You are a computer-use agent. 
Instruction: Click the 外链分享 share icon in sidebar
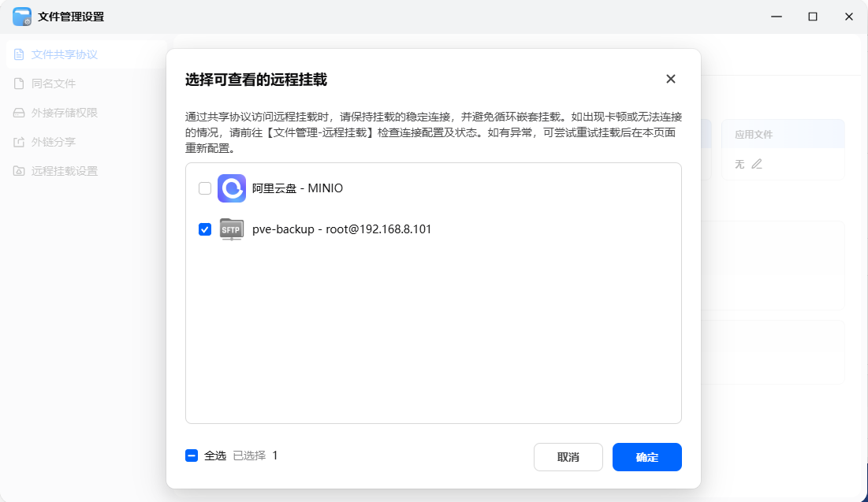[19, 142]
